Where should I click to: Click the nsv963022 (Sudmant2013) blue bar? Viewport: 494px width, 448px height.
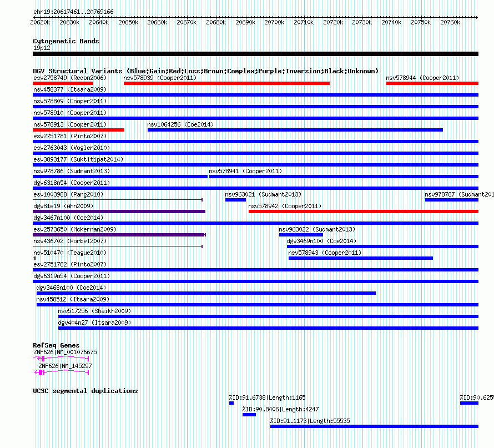(x=301, y=235)
